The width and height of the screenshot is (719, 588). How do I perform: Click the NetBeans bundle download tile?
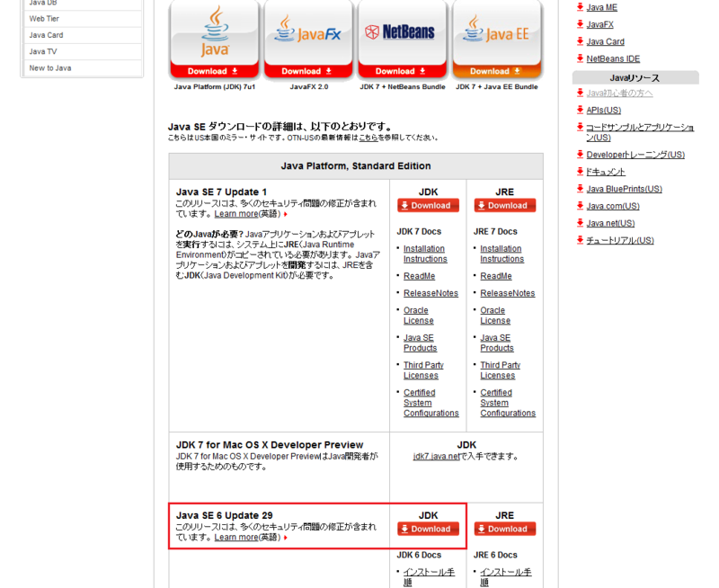(x=402, y=40)
